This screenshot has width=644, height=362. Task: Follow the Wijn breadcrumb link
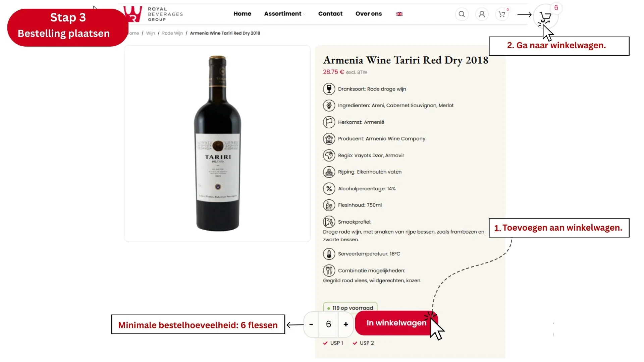click(150, 33)
